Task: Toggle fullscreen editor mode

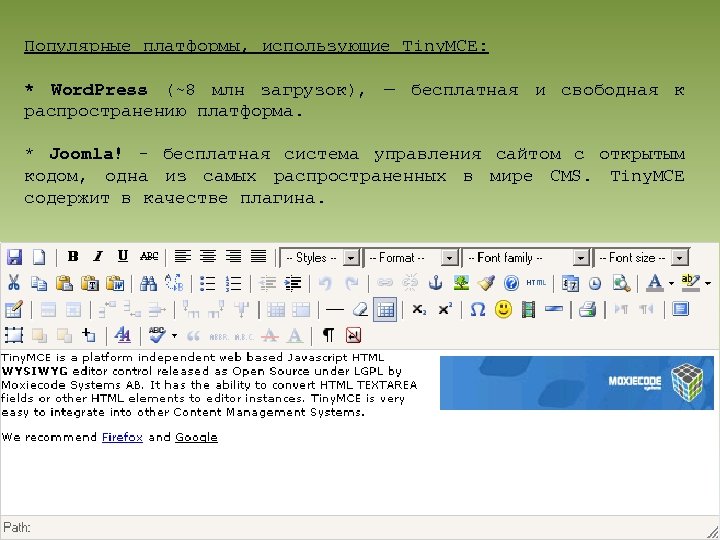Action: click(680, 309)
